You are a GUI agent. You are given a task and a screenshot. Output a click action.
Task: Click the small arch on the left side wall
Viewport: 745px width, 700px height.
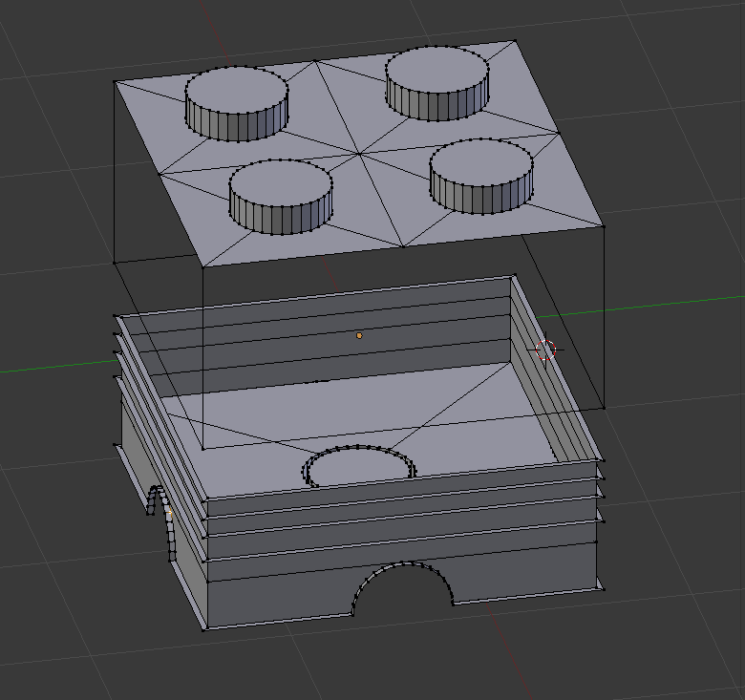[x=162, y=522]
